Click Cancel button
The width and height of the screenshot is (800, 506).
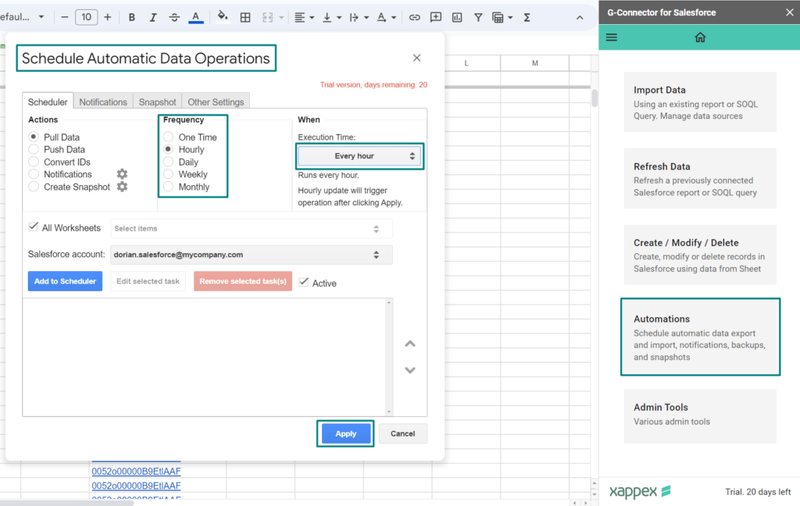[x=403, y=434]
